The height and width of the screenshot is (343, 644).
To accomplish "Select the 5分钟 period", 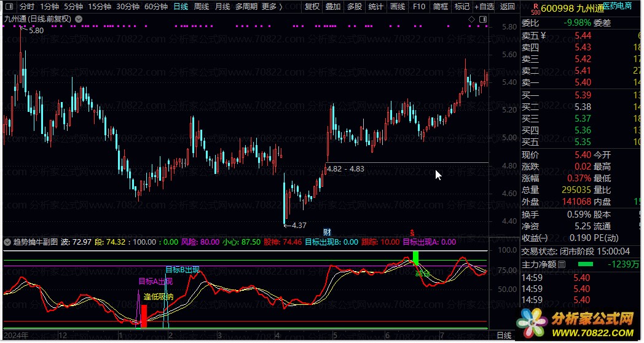I will (x=73, y=7).
